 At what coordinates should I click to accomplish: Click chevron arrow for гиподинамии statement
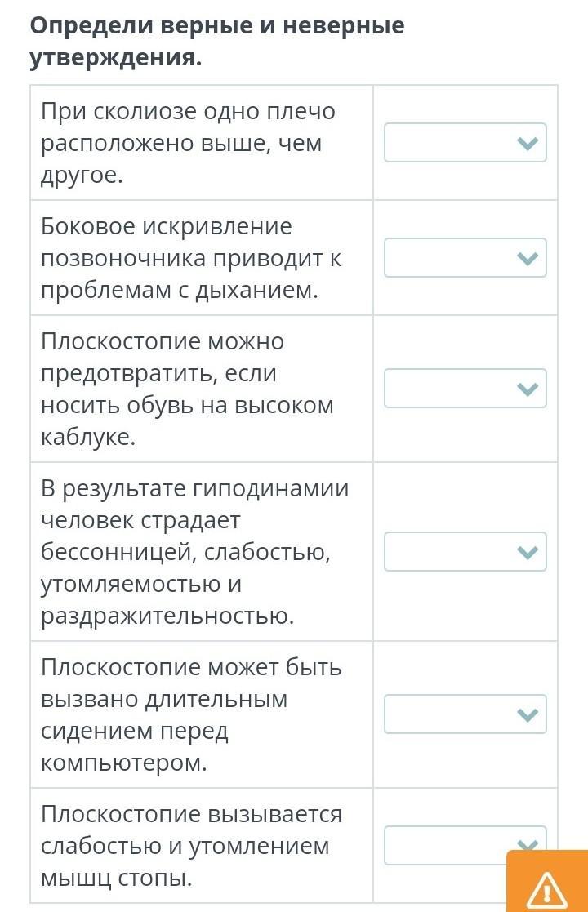coord(528,553)
